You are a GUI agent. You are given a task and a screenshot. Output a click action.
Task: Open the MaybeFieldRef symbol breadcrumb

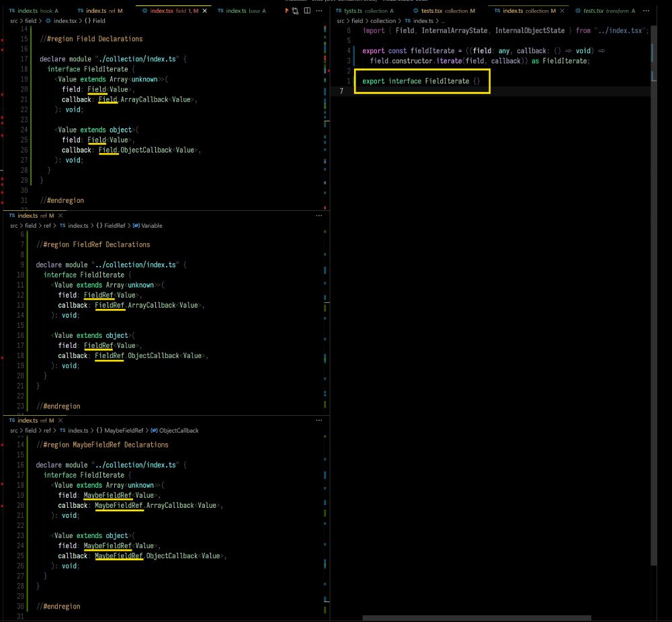click(x=120, y=430)
